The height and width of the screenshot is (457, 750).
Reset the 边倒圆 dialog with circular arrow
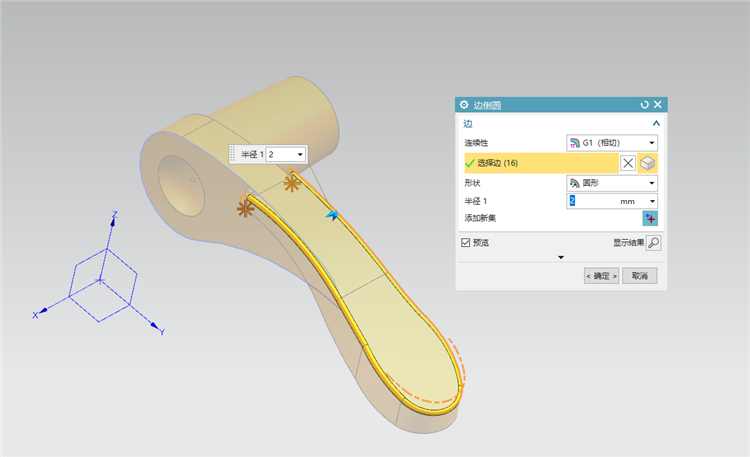click(x=644, y=104)
